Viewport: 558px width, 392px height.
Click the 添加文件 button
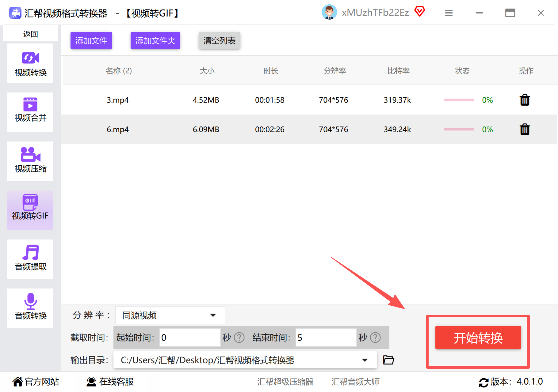(91, 40)
